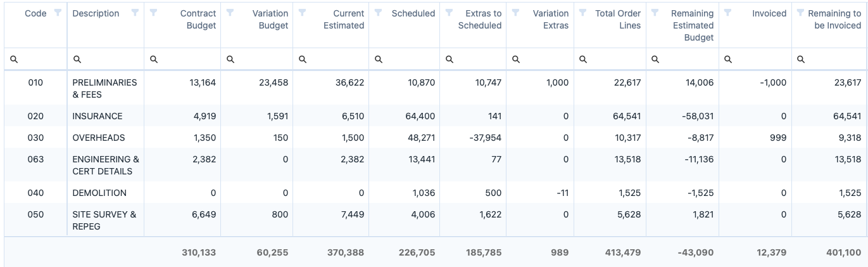Open filter for Extras to Scheduled column
The height and width of the screenshot is (267, 868).
point(450,13)
